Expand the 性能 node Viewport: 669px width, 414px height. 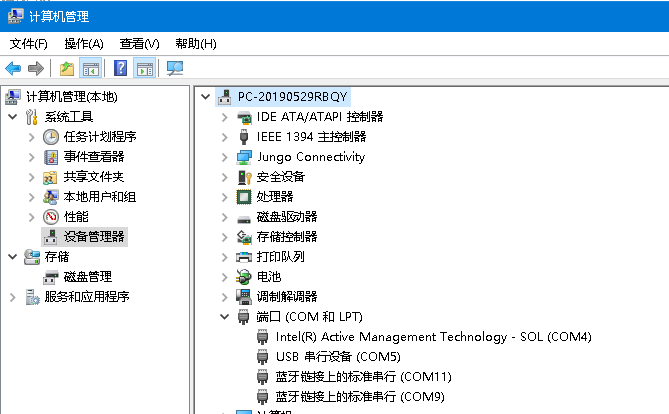pyautogui.click(x=32, y=217)
